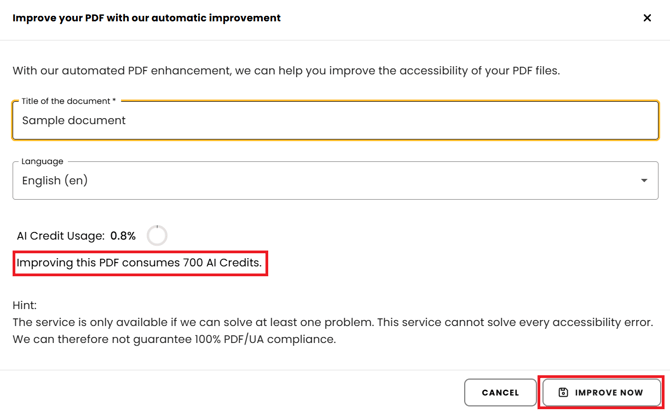Click the AI Credit Usage label
The width and height of the screenshot is (670, 413).
60,236
